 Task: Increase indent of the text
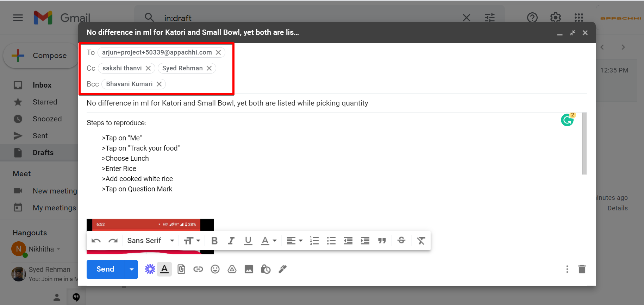365,241
